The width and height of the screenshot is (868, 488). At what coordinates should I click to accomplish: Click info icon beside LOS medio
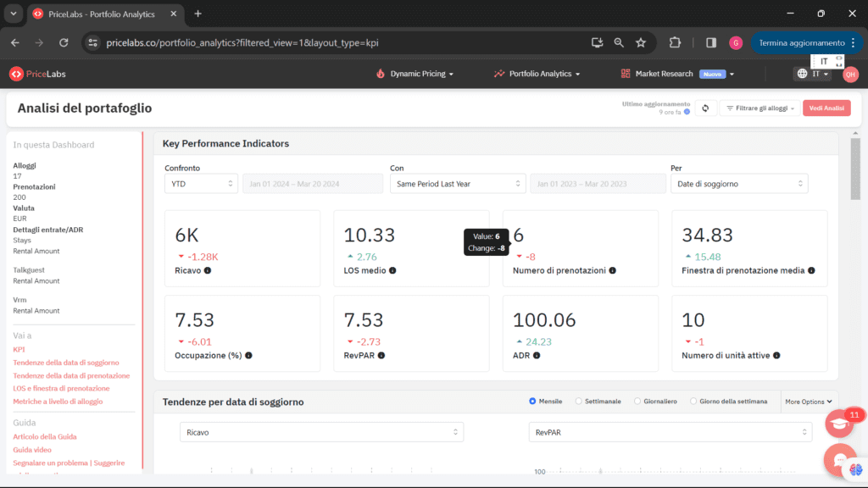(x=392, y=271)
